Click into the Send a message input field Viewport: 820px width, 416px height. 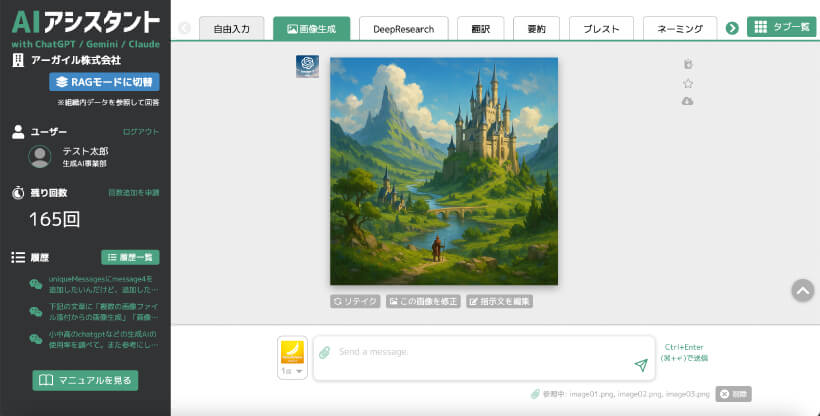(484, 358)
